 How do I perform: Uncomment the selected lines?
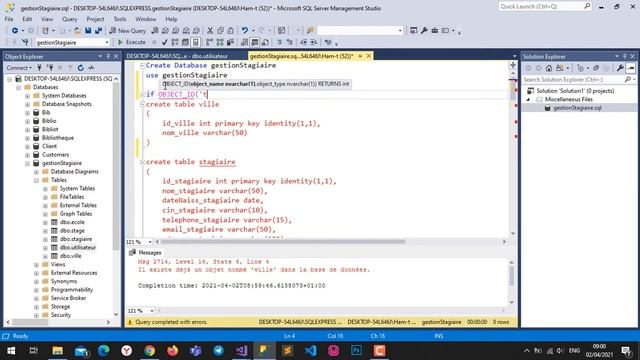[x=289, y=42]
